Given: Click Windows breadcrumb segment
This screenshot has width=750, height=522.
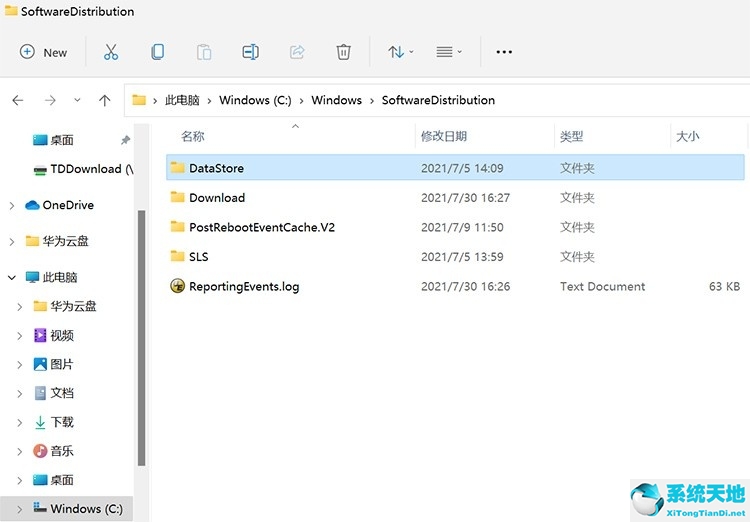Looking at the screenshot, I should tap(336, 100).
